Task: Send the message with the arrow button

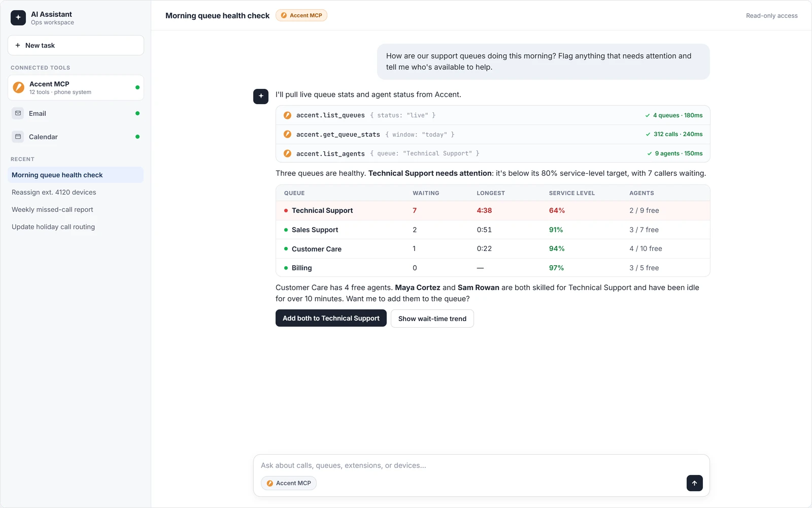Action: pos(695,483)
